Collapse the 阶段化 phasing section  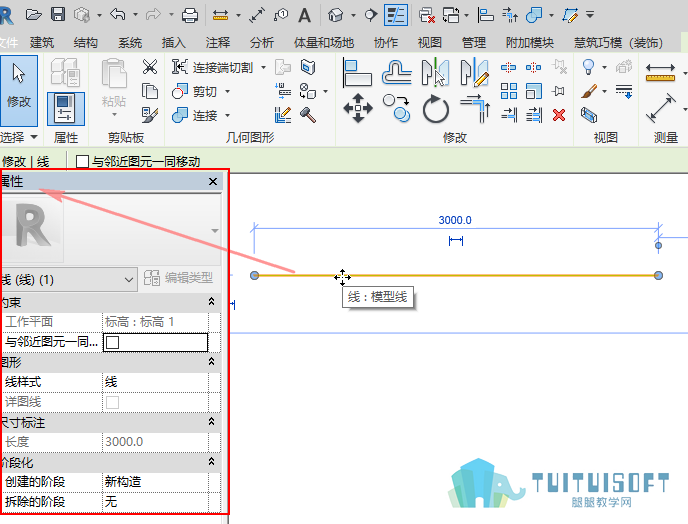211,462
